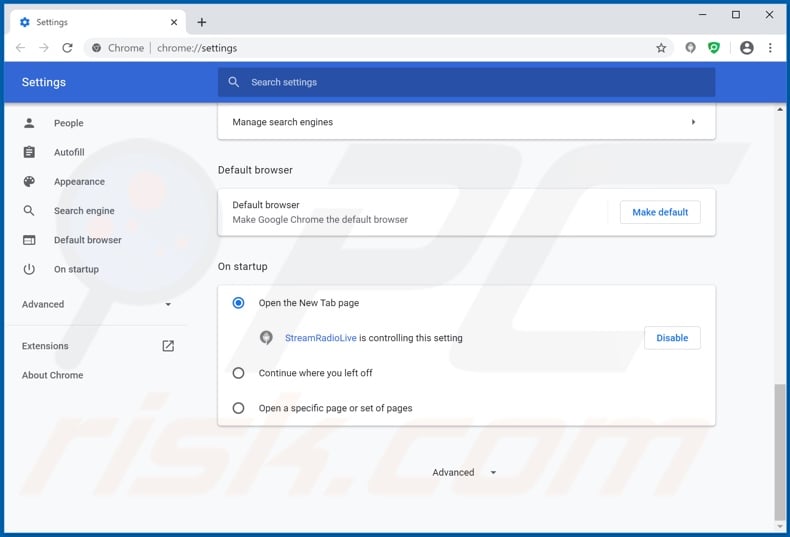The image size is (790, 537).
Task: Go to On startup in sidebar
Action: 76,269
